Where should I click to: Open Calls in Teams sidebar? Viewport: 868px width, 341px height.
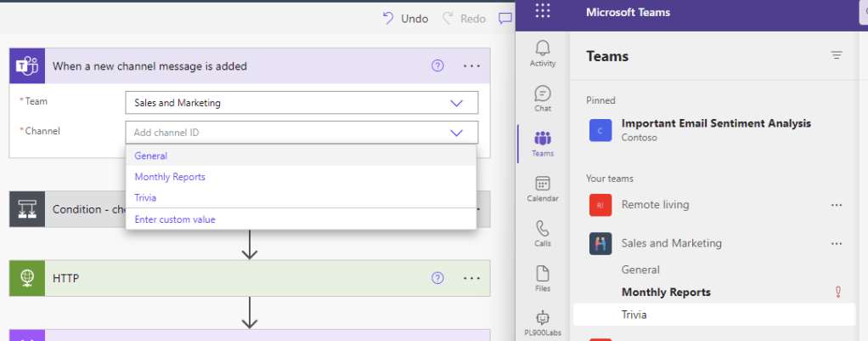coord(543,234)
